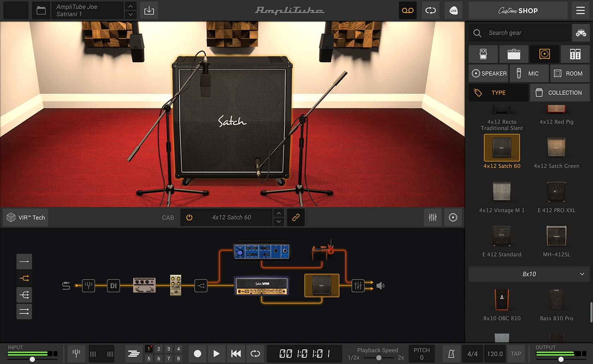Switch to the SPEAKER tab

[x=489, y=73]
